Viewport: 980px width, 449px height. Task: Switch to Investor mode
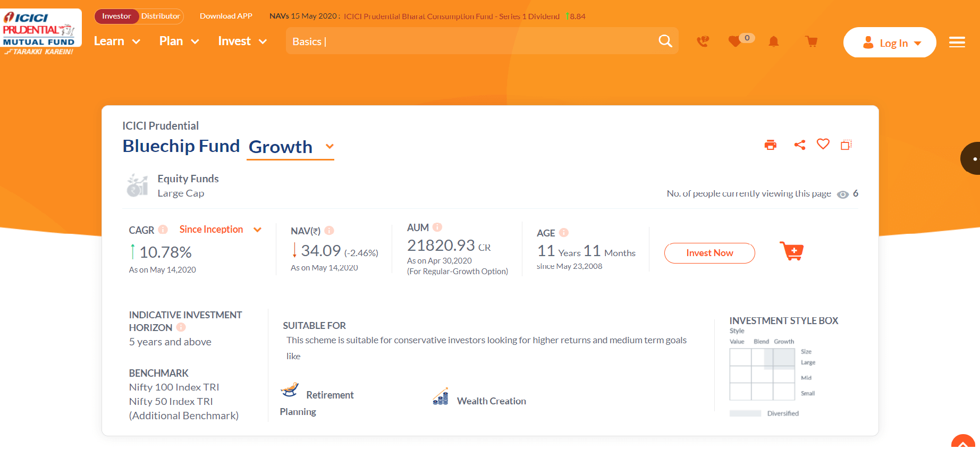116,16
